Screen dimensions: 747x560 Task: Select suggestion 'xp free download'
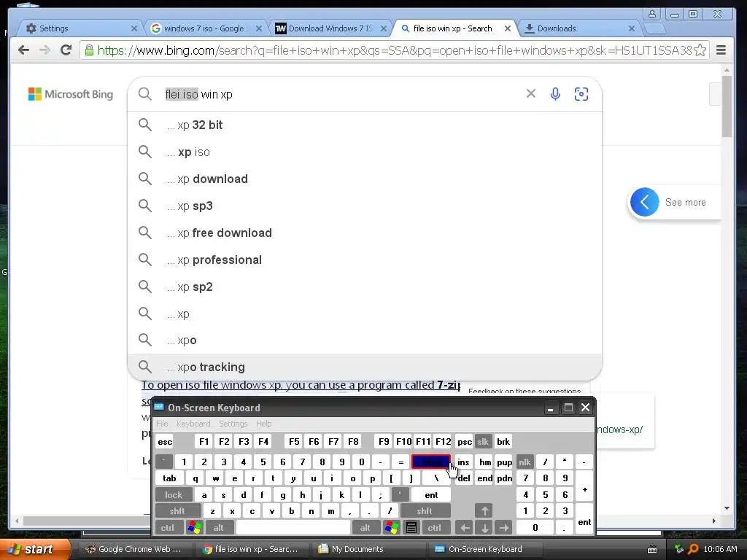(365, 233)
